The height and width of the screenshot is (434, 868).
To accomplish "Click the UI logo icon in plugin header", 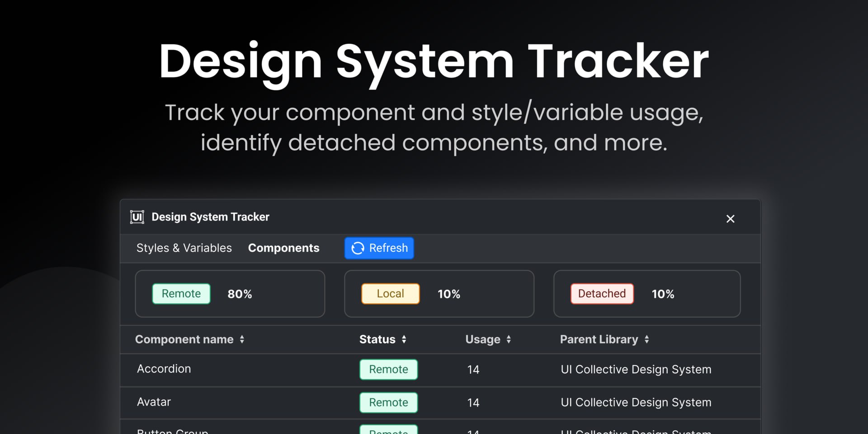I will tap(137, 217).
